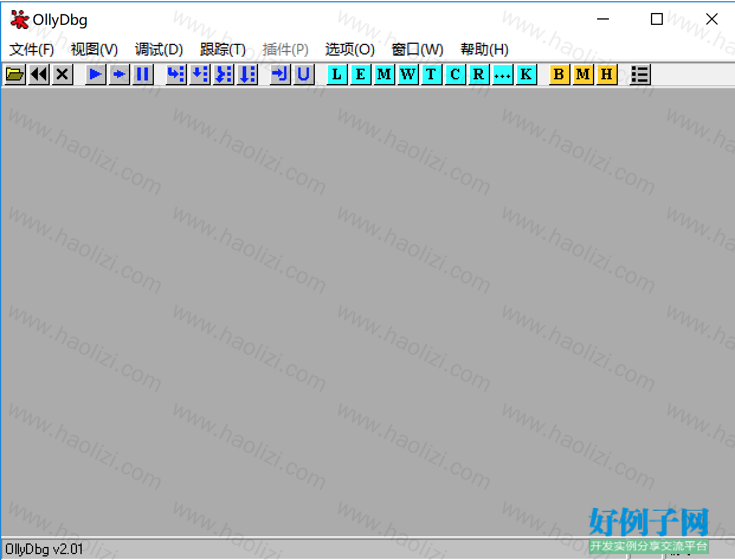Click the Step into icon
Viewport: 735px width, 560px height.
176,75
